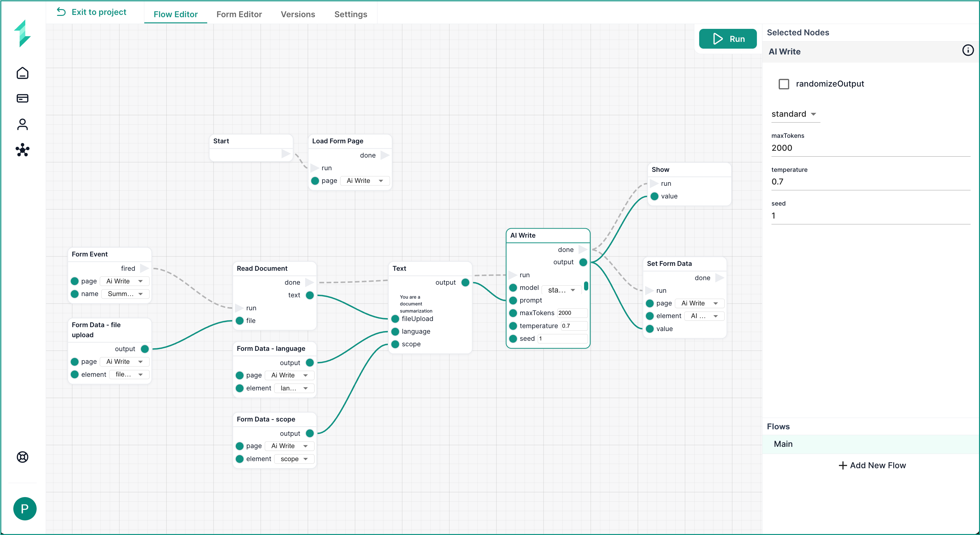Click the temperature field in panel
The width and height of the screenshot is (980, 535).
(871, 182)
